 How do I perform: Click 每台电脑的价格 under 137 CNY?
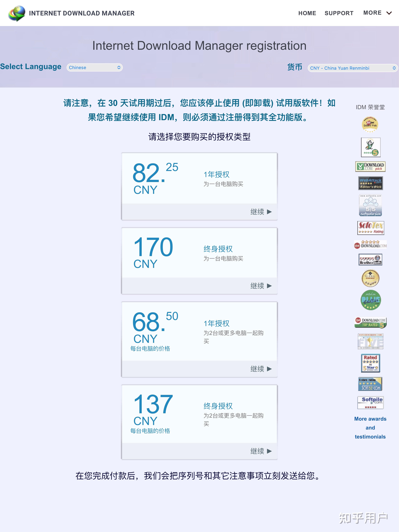point(150,431)
